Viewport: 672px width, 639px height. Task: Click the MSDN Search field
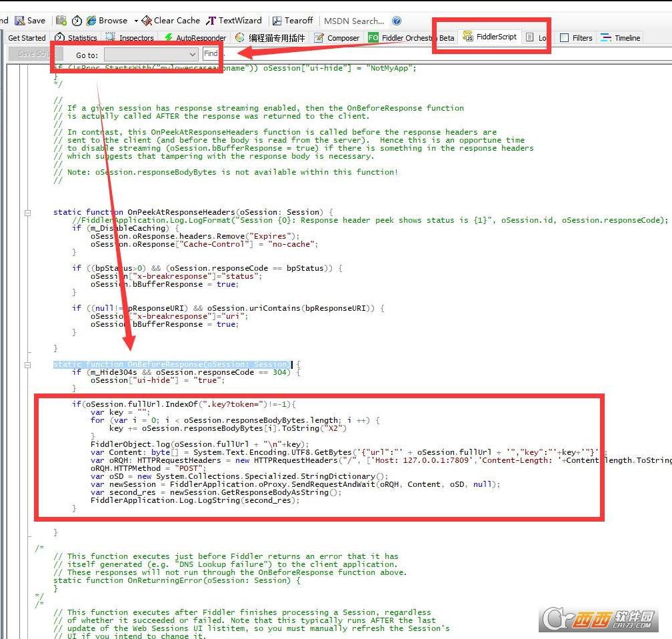coord(354,21)
